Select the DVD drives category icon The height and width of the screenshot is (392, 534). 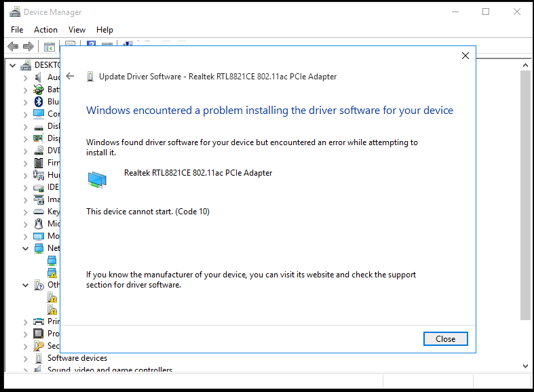[39, 151]
